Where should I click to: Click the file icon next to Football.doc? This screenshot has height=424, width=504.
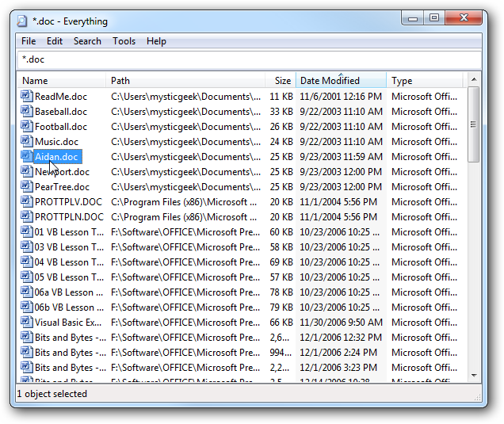(x=27, y=126)
